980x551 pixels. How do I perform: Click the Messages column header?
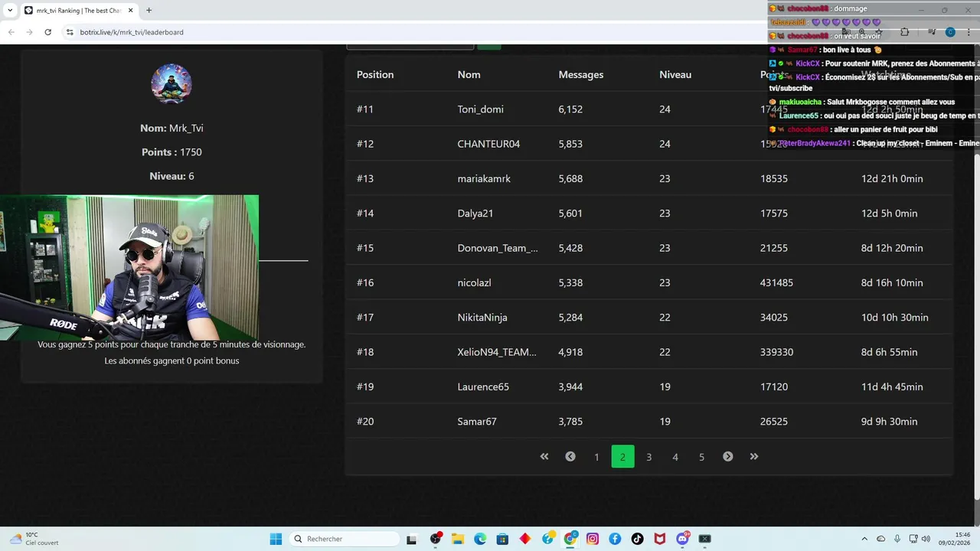pyautogui.click(x=581, y=74)
